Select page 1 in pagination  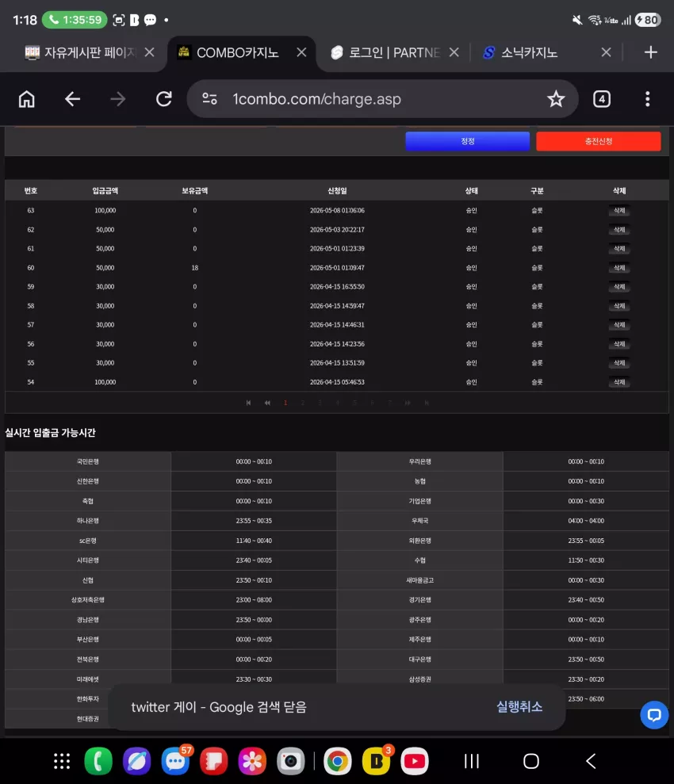pyautogui.click(x=285, y=403)
